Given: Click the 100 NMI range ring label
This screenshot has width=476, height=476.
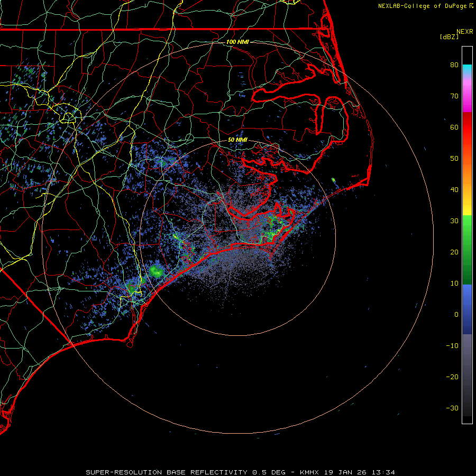Looking at the screenshot, I should (237, 42).
